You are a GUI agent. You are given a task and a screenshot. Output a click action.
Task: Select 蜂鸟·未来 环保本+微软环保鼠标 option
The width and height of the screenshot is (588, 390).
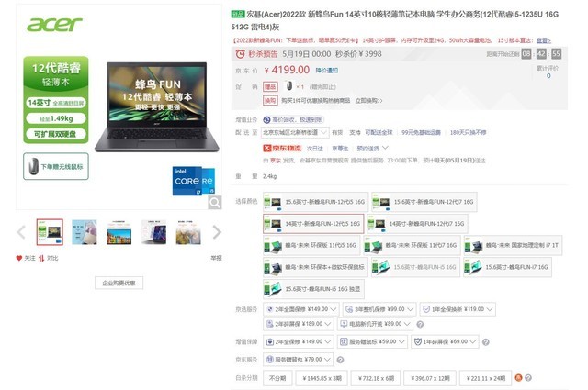click(315, 267)
